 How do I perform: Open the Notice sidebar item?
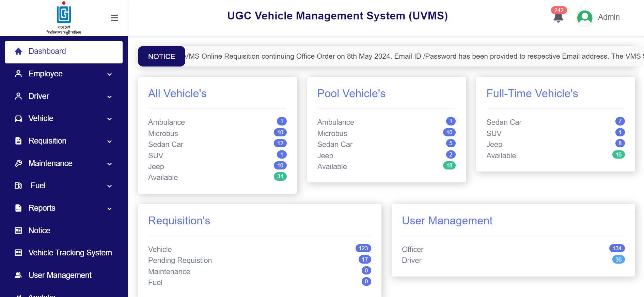64,231
